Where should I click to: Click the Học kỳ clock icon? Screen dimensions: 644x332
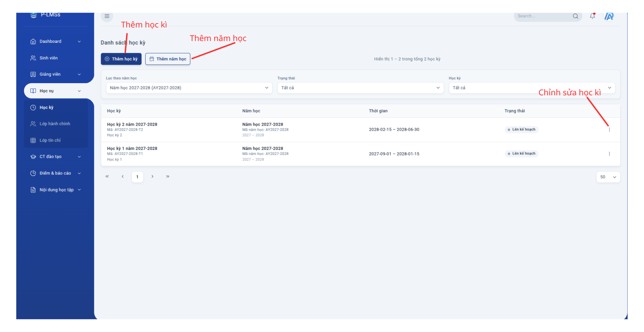(33, 107)
